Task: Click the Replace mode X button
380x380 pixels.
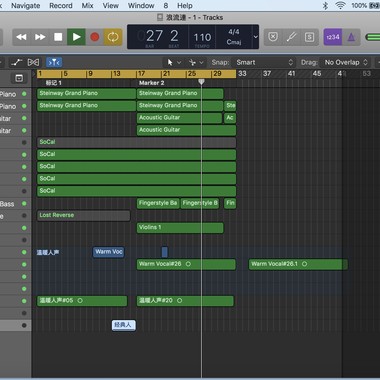Action: pyautogui.click(x=273, y=37)
